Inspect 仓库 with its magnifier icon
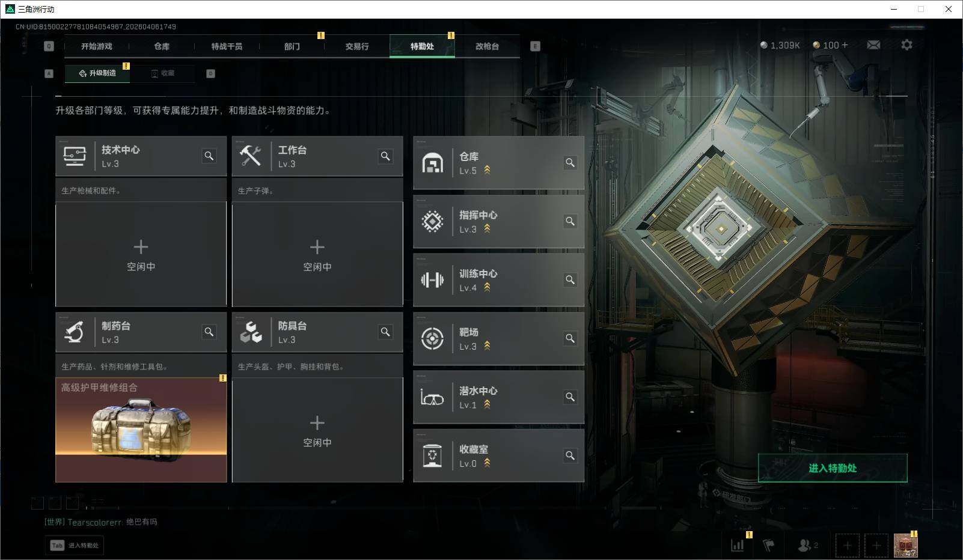The height and width of the screenshot is (560, 963). (x=570, y=162)
